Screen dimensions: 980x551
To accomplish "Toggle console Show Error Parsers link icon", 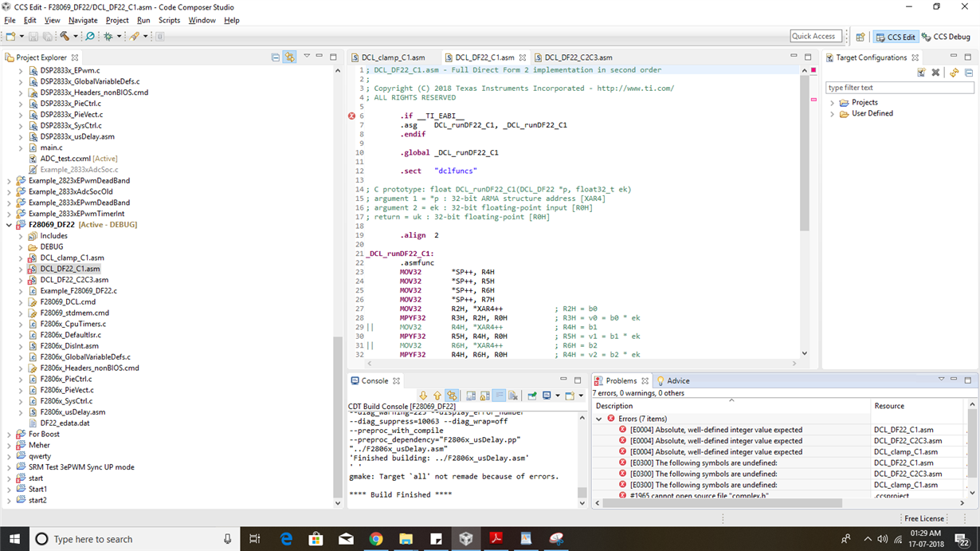I will (x=452, y=395).
